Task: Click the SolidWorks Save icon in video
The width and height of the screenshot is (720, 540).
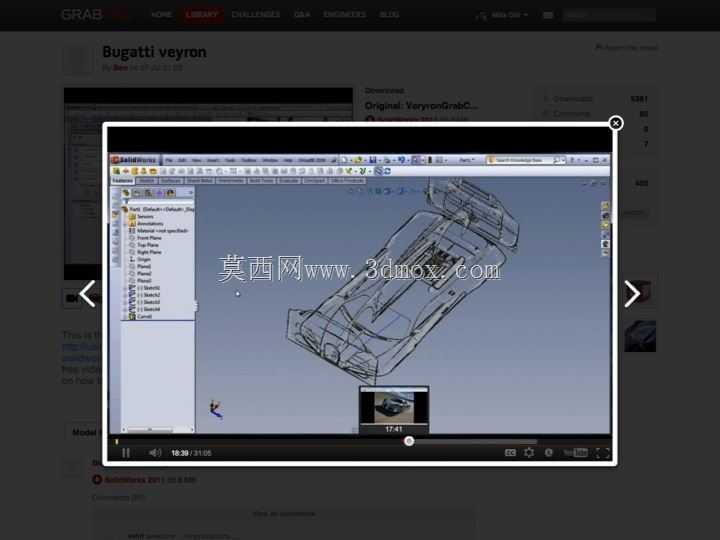Action: 373,160
